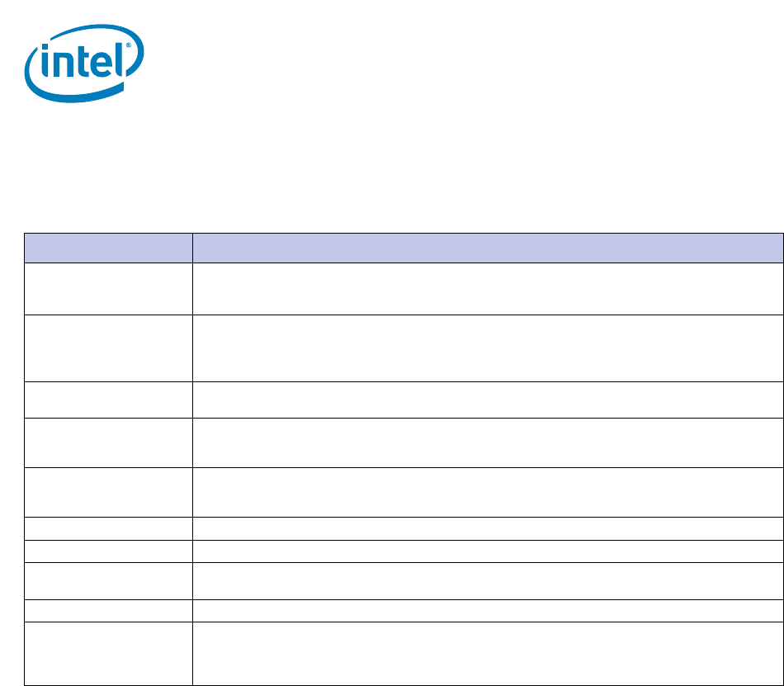
Task: Select the first-column cell in the last table row
Action: pyautogui.click(x=108, y=653)
